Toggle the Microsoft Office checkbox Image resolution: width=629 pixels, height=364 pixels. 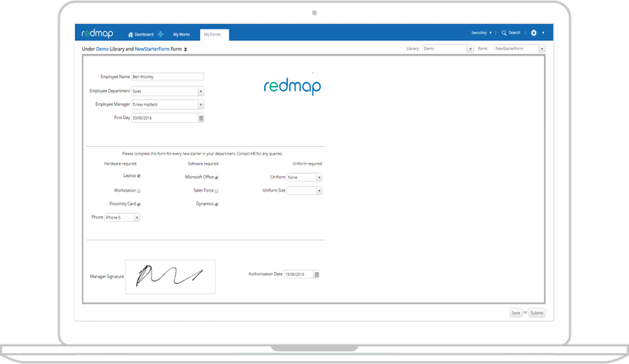click(216, 178)
